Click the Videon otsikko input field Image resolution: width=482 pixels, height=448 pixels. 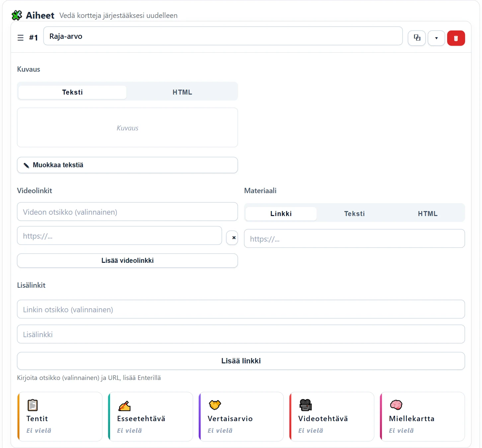click(x=127, y=212)
